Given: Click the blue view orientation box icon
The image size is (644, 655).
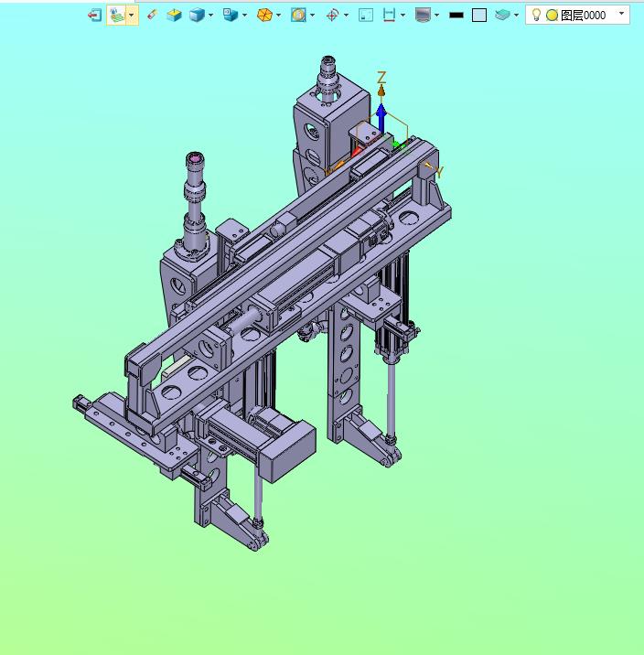Looking at the screenshot, I should pyautogui.click(x=231, y=15).
